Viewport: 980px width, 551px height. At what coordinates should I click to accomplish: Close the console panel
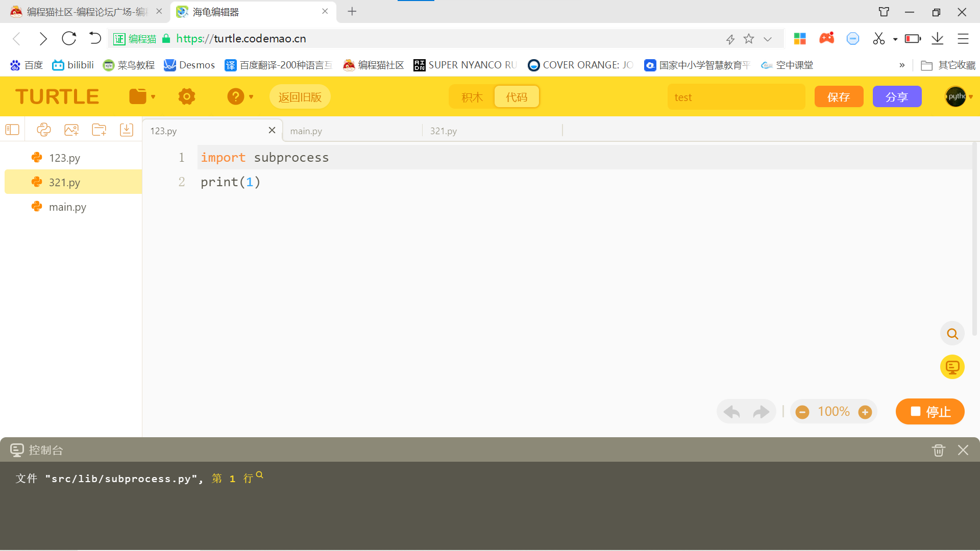[963, 450]
